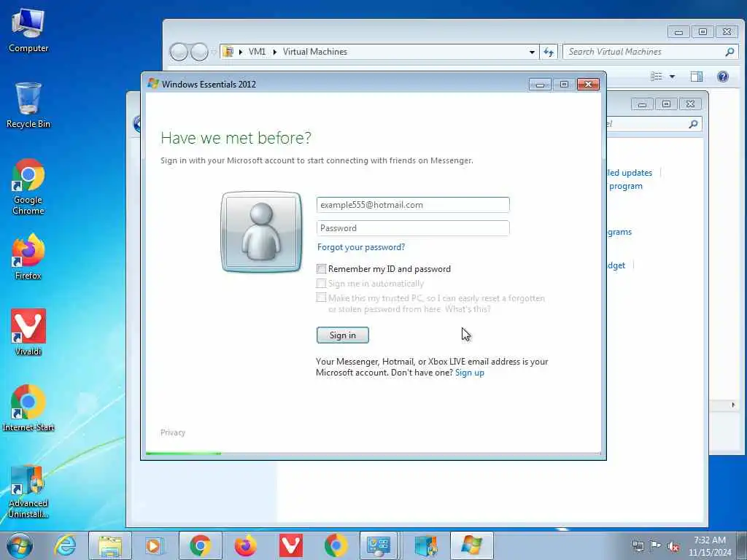Click VM1 in the address breadcrumb

(258, 52)
